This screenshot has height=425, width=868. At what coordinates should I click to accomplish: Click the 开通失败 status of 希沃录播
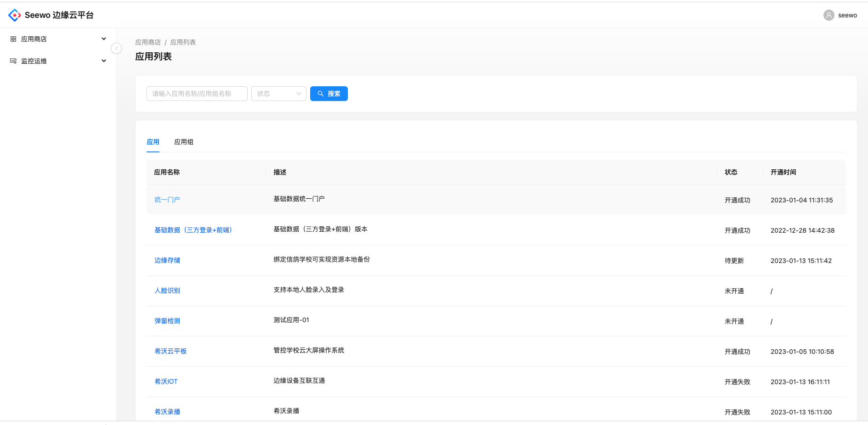pyautogui.click(x=738, y=412)
